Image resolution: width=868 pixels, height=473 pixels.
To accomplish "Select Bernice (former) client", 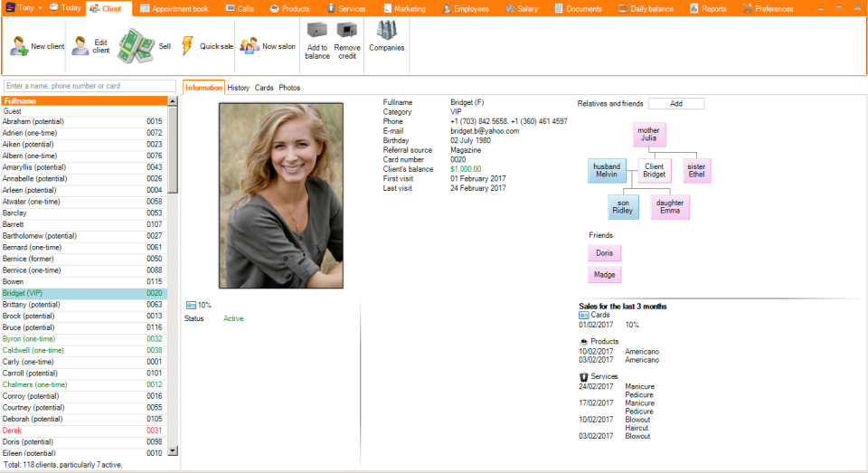I will point(84,259).
